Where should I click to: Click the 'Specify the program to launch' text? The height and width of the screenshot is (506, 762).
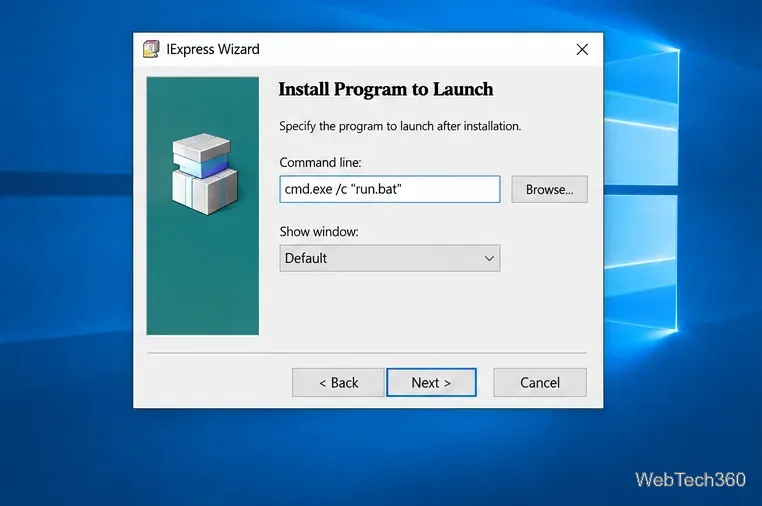(x=400, y=126)
